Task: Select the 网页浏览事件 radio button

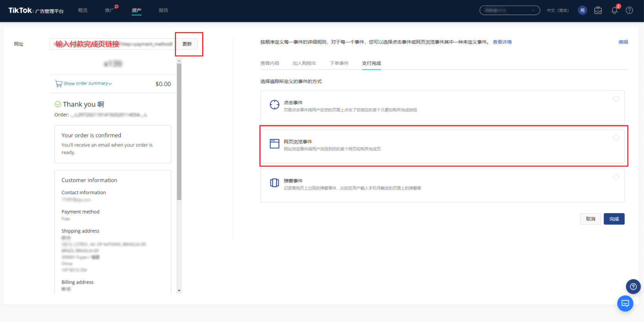Action: point(616,138)
